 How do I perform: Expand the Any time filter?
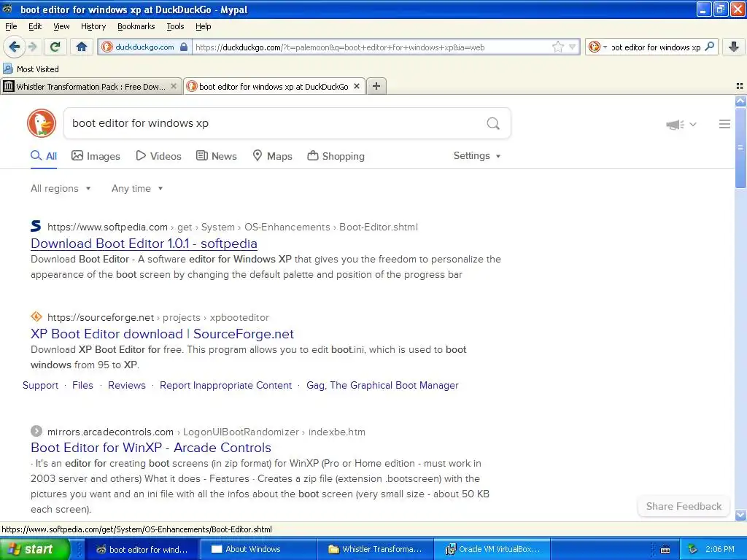pyautogui.click(x=137, y=189)
